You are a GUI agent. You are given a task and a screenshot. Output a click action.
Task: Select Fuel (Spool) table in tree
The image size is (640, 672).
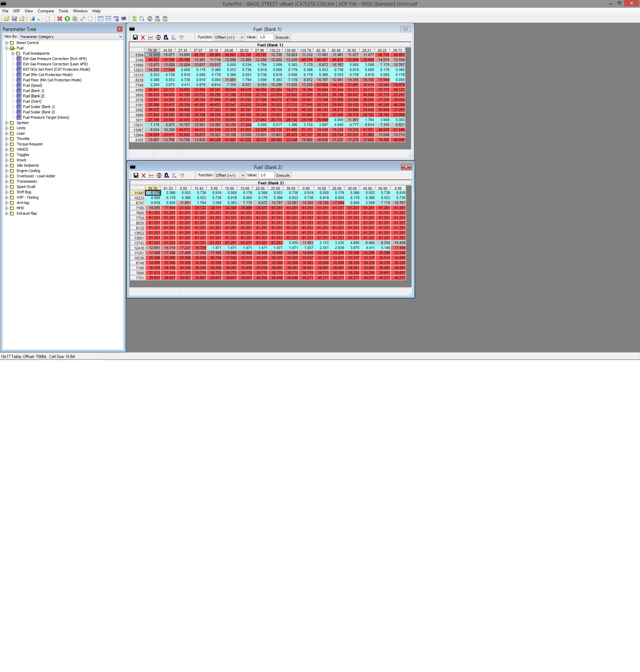pos(32,85)
